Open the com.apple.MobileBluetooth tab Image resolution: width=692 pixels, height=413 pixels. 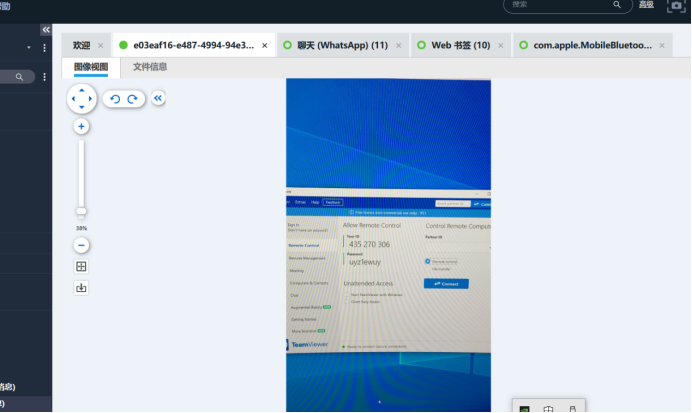point(592,45)
